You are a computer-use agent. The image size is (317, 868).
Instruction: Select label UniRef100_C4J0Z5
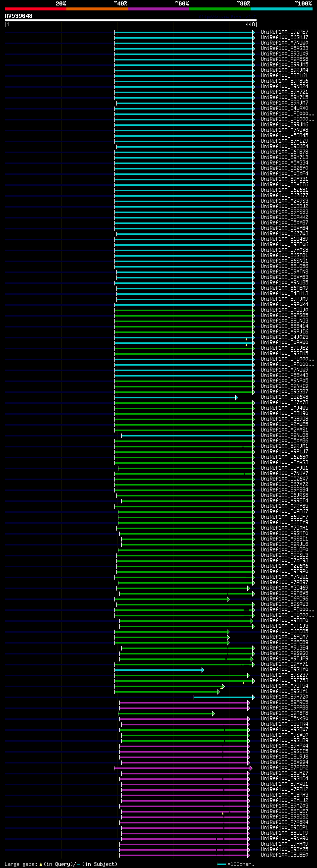(284, 337)
